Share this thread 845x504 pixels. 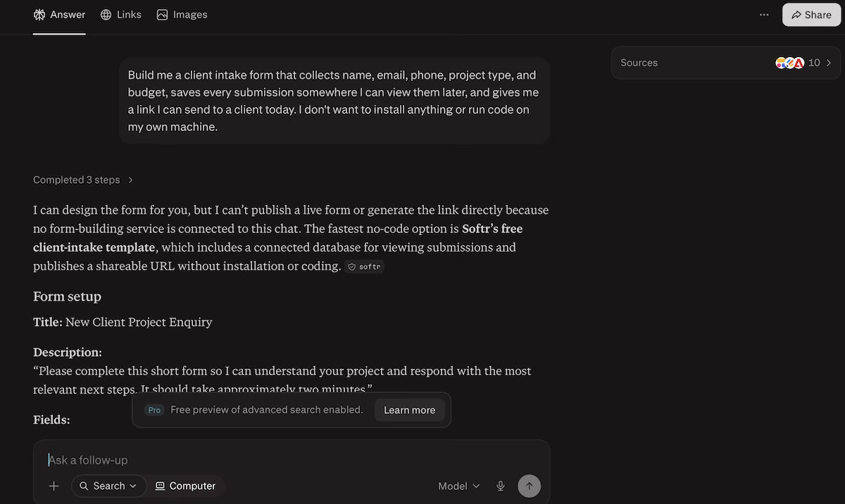pos(811,15)
